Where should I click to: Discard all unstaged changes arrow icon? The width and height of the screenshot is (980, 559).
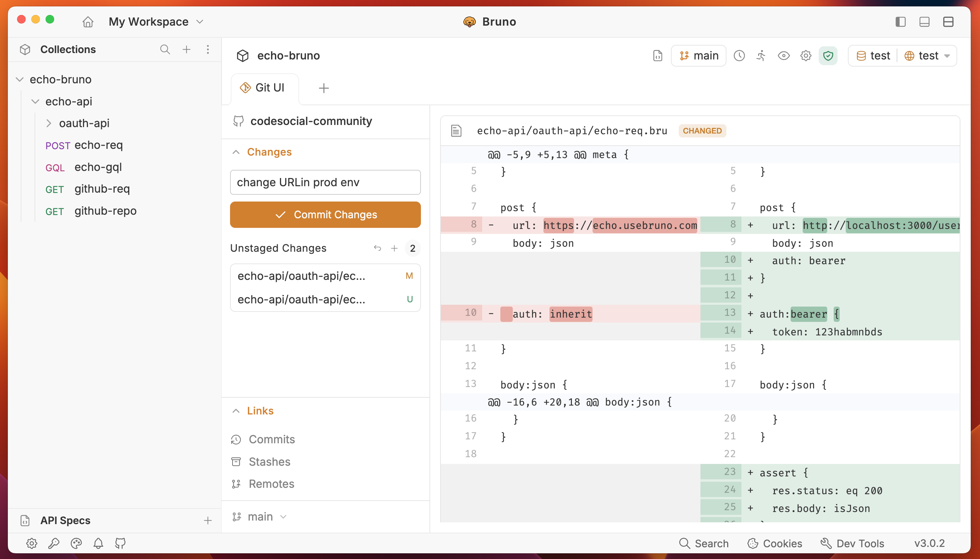377,248
